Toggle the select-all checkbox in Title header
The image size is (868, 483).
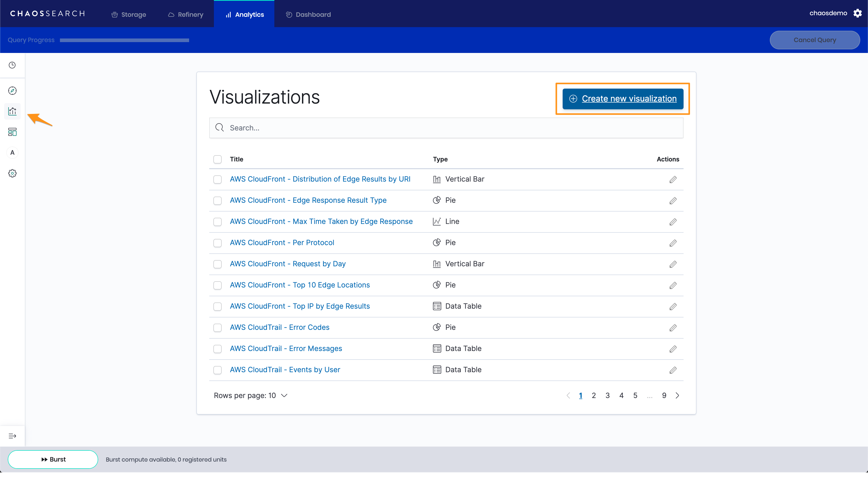pyautogui.click(x=217, y=159)
